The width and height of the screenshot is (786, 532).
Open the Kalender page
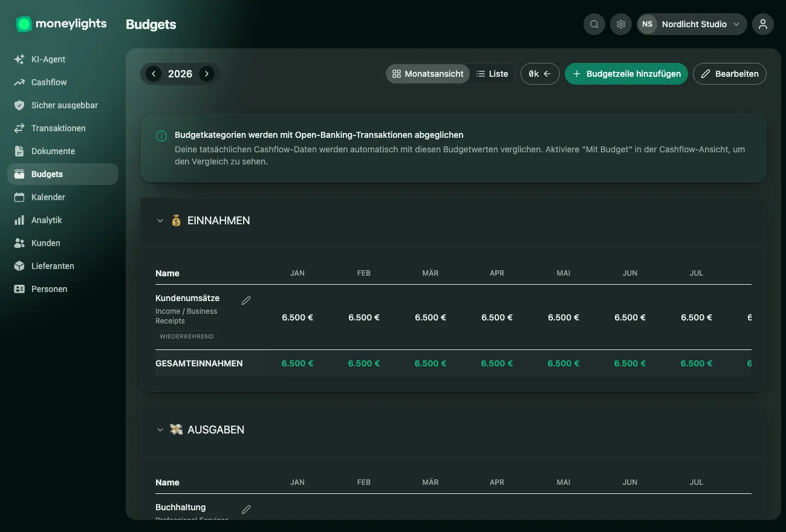point(63,197)
